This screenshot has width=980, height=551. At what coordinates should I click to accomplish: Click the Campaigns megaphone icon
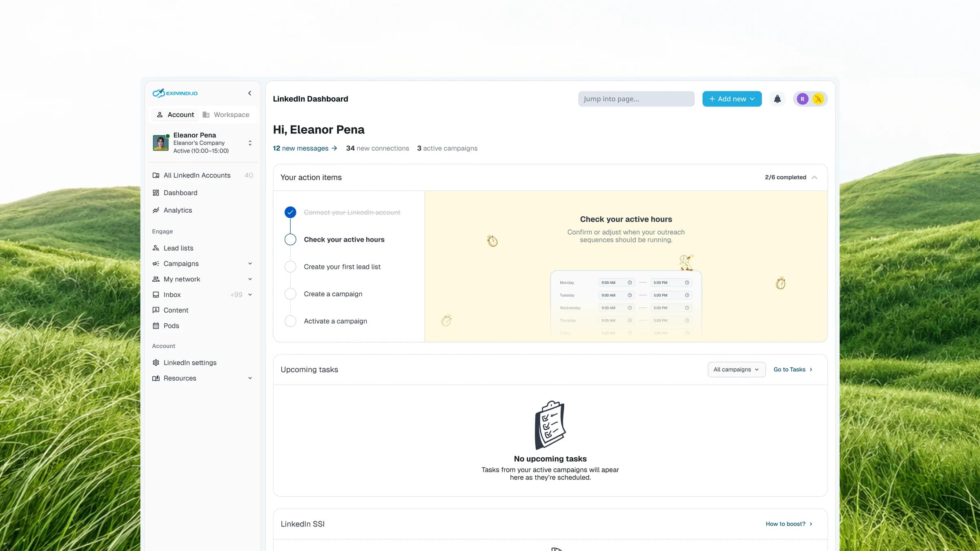click(x=156, y=264)
